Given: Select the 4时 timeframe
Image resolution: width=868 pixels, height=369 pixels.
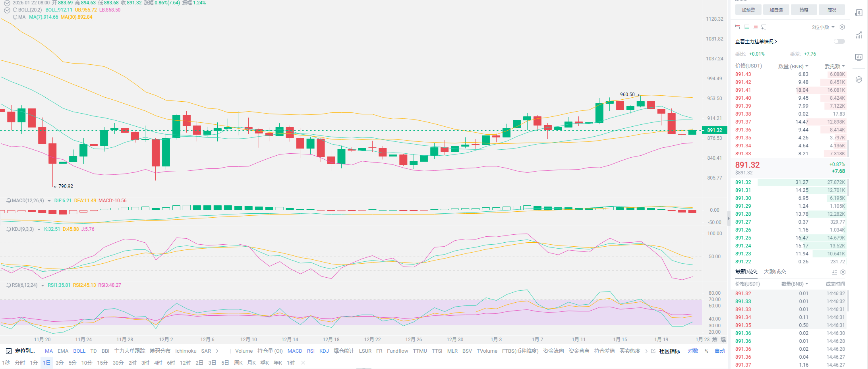Looking at the screenshot, I should click(x=158, y=363).
